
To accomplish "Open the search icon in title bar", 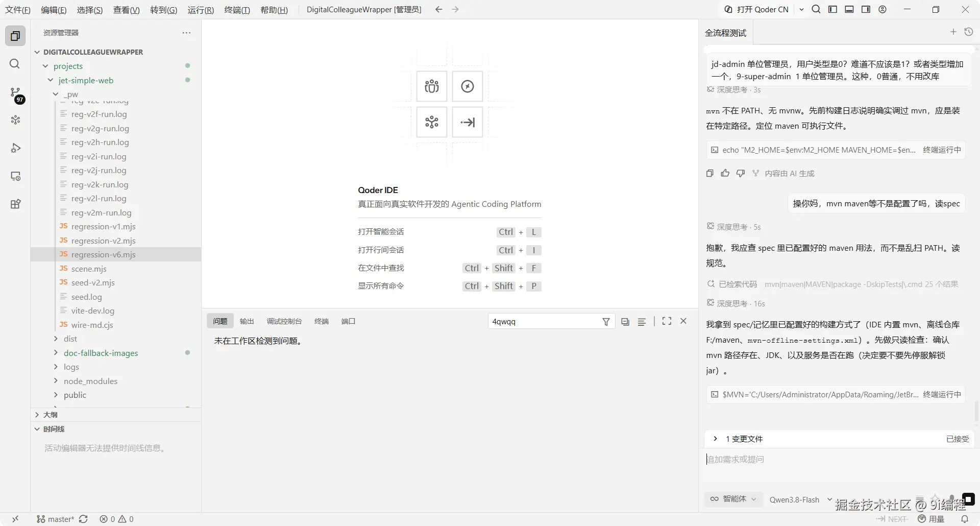I will click(x=816, y=9).
